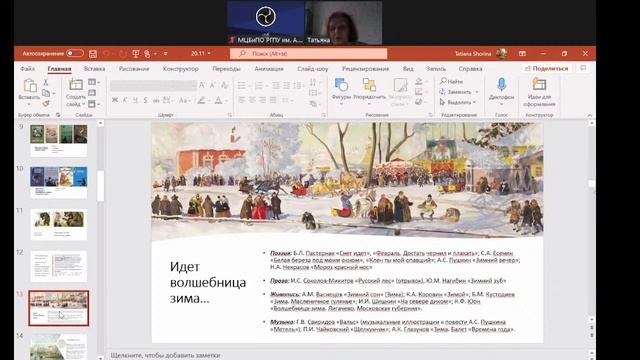Switch to the Конструктор tab
The width and height of the screenshot is (640, 360).
[x=180, y=69]
